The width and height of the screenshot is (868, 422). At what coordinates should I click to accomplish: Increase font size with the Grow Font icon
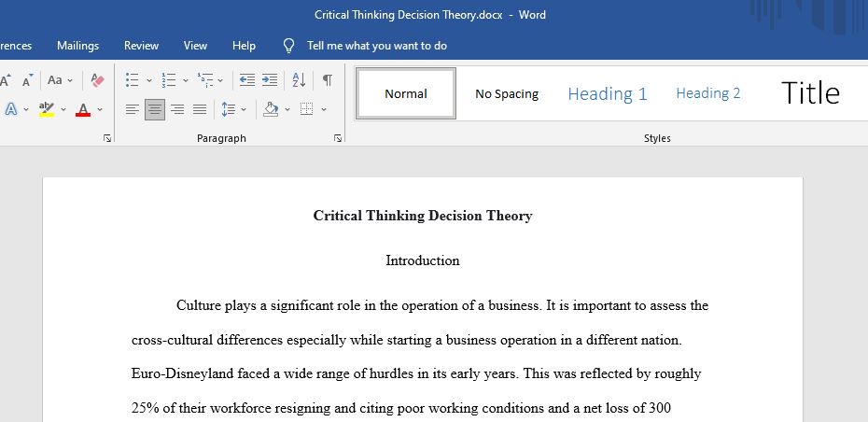coord(5,81)
